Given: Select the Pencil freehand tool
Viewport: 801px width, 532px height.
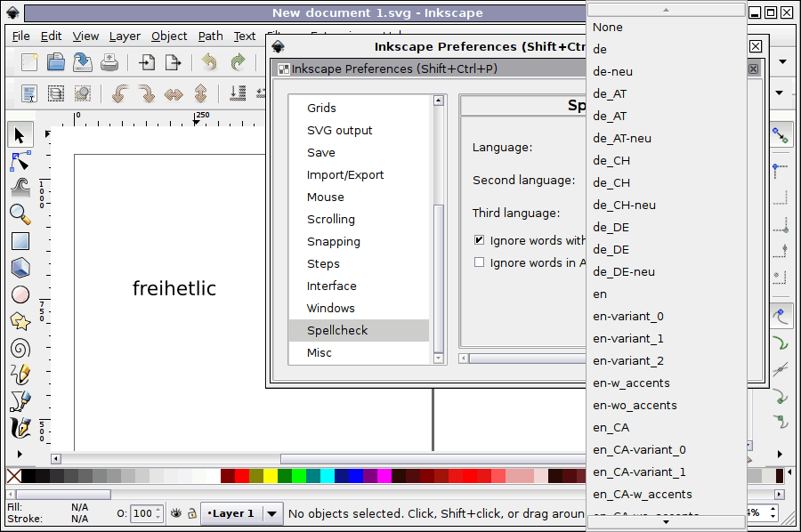Looking at the screenshot, I should point(20,375).
